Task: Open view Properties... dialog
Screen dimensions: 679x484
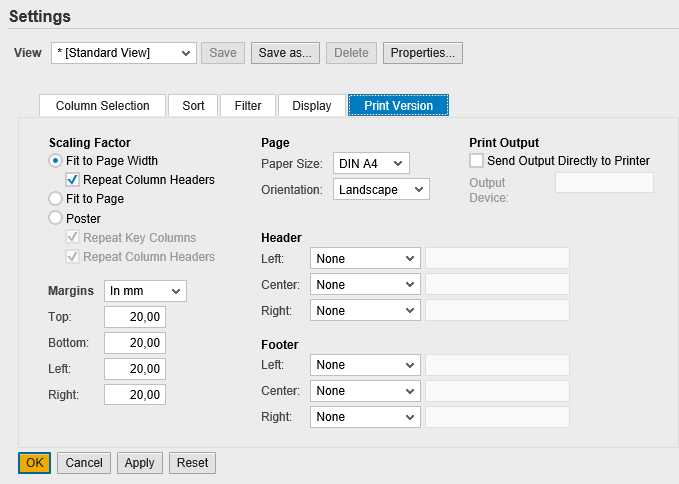Action: point(423,53)
